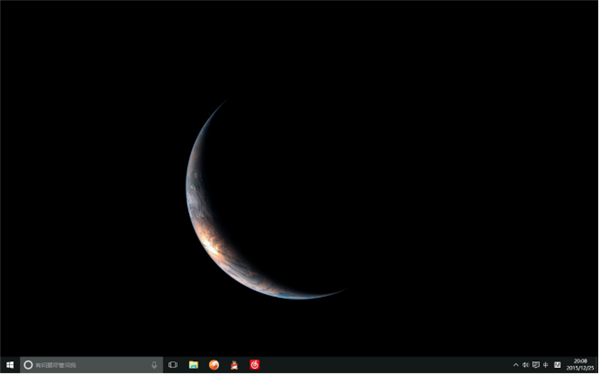Open the Windows Start menu

pos(10,365)
